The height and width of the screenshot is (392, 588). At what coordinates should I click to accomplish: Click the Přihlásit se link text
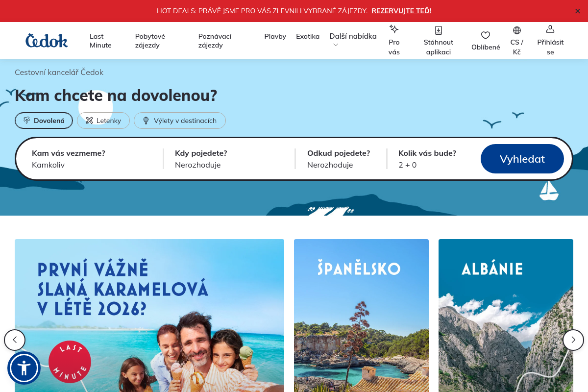(550, 47)
